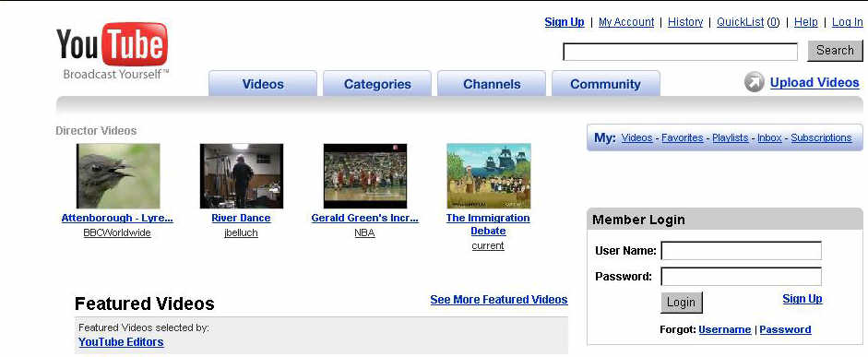Open the Gerald Green basketball video thumbnail
The image size is (868, 357).
tap(364, 176)
